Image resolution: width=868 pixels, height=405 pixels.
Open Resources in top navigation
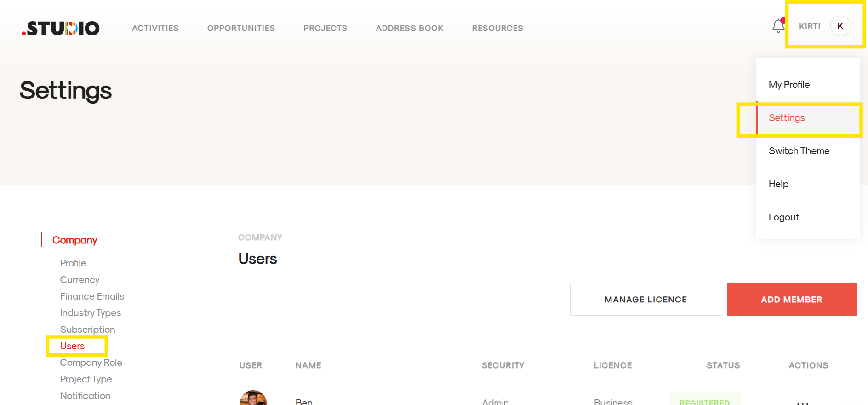click(497, 28)
